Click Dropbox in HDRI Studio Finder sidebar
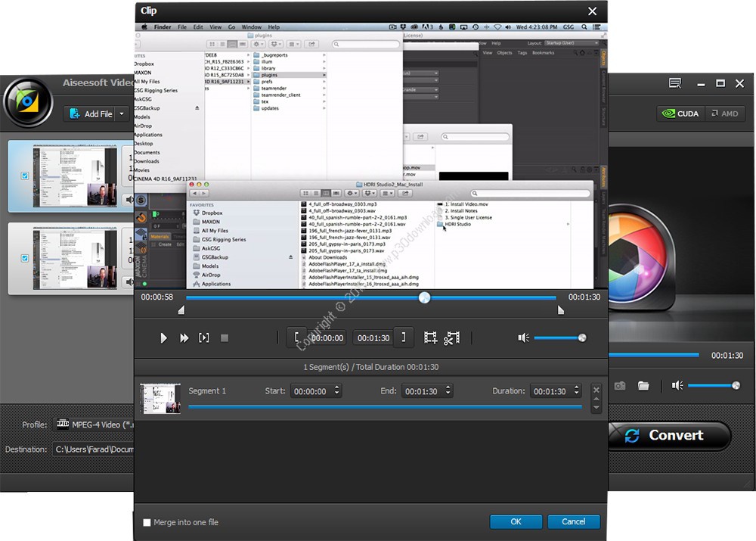This screenshot has width=756, height=541. (x=212, y=213)
